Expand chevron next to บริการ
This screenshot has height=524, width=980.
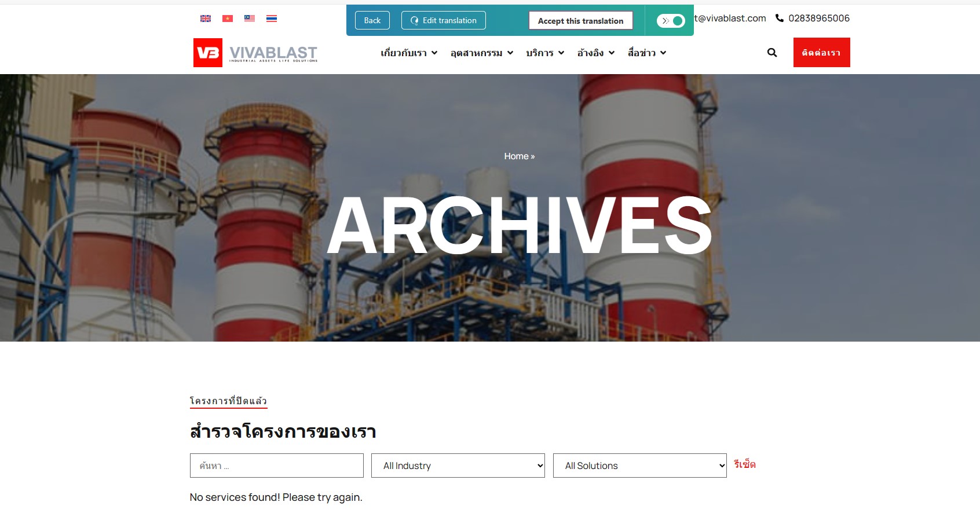tap(561, 53)
